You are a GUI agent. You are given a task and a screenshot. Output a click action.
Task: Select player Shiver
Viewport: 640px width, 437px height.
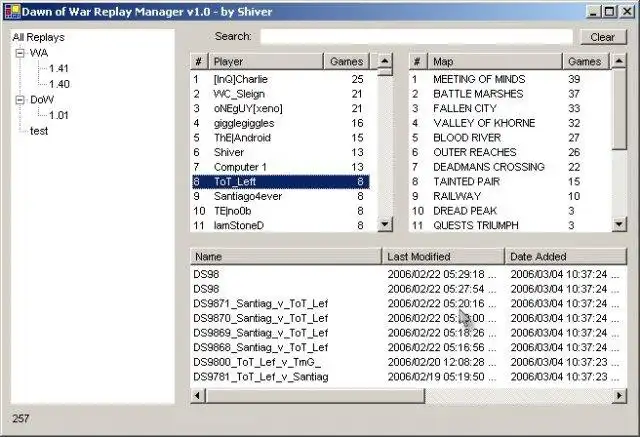[281, 153]
